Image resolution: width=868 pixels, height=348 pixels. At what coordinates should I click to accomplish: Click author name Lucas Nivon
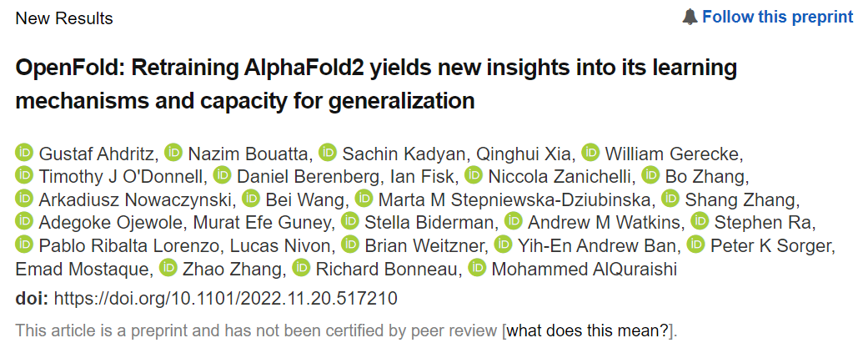[282, 245]
